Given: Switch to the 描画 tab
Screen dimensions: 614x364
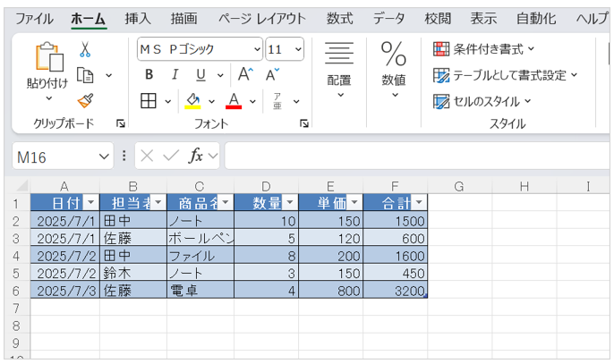Looking at the screenshot, I should point(183,19).
